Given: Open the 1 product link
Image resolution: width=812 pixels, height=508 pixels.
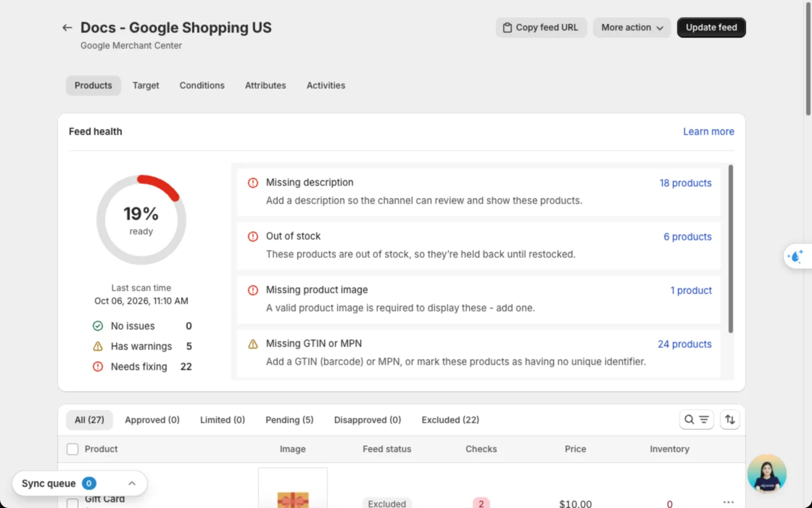Looking at the screenshot, I should [691, 291].
